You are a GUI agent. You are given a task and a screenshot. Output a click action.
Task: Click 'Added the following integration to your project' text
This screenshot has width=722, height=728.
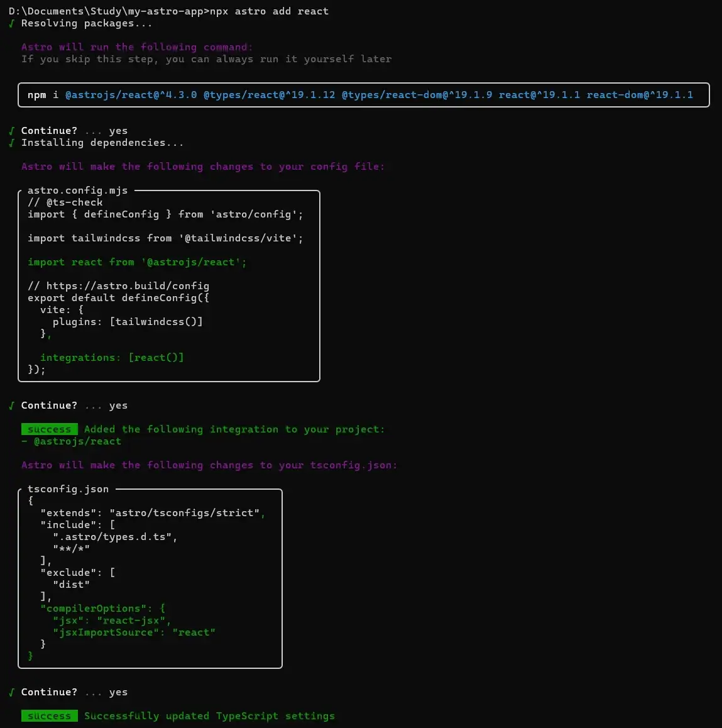[x=234, y=429]
